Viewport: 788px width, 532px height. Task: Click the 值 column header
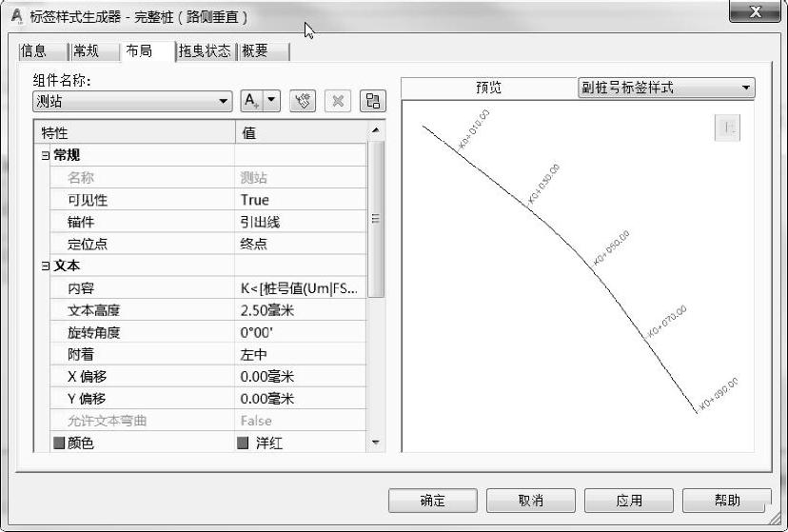tap(302, 132)
